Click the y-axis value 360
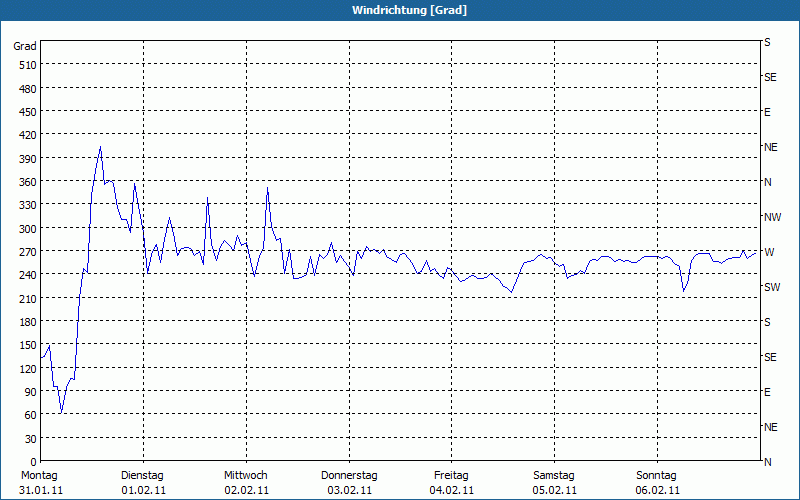 pyautogui.click(x=28, y=183)
